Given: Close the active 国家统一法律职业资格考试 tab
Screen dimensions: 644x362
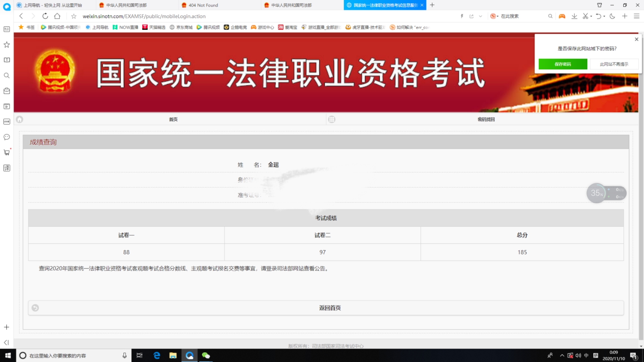Looking at the screenshot, I should click(422, 5).
